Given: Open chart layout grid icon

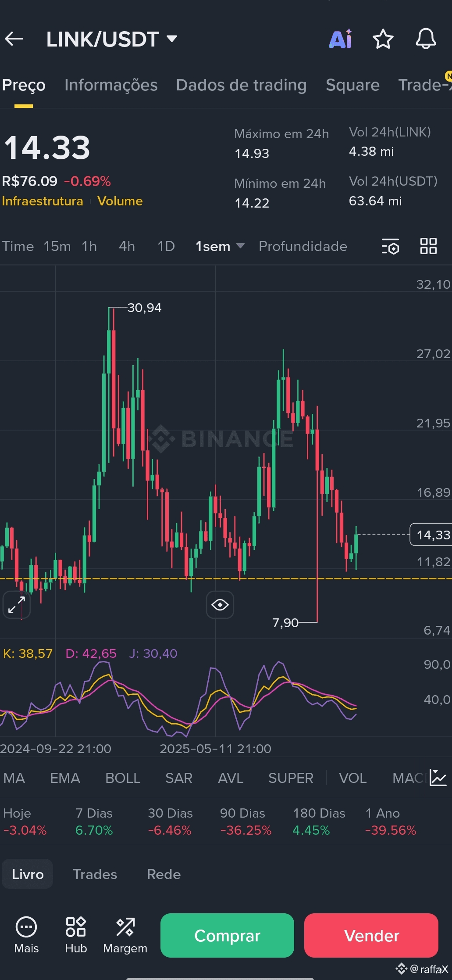Looking at the screenshot, I should tap(428, 246).
